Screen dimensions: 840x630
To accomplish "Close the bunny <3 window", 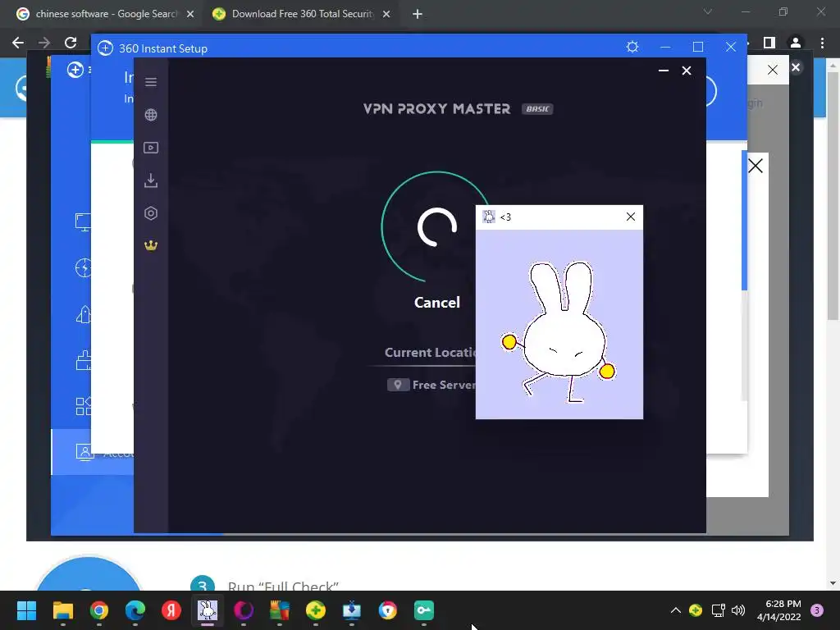I will click(631, 217).
